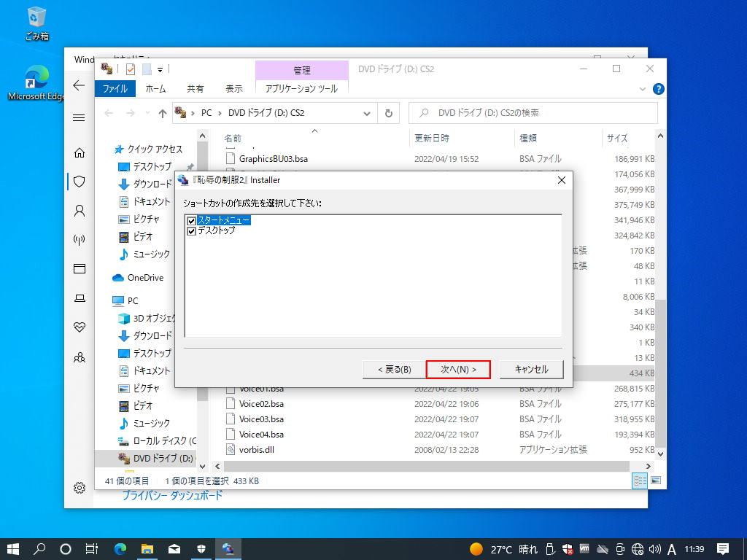The height and width of the screenshot is (560, 747).
Task: Click the 次へ(N) > button
Action: tap(458, 370)
